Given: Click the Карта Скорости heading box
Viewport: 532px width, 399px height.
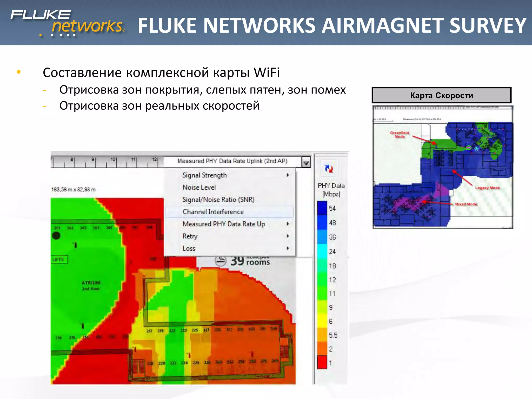Looking at the screenshot, I should (441, 95).
